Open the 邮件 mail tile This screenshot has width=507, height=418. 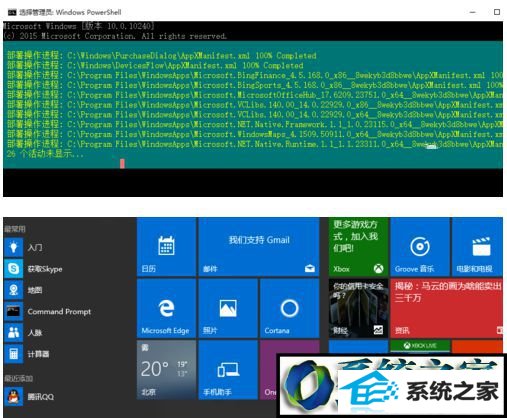pos(259,247)
